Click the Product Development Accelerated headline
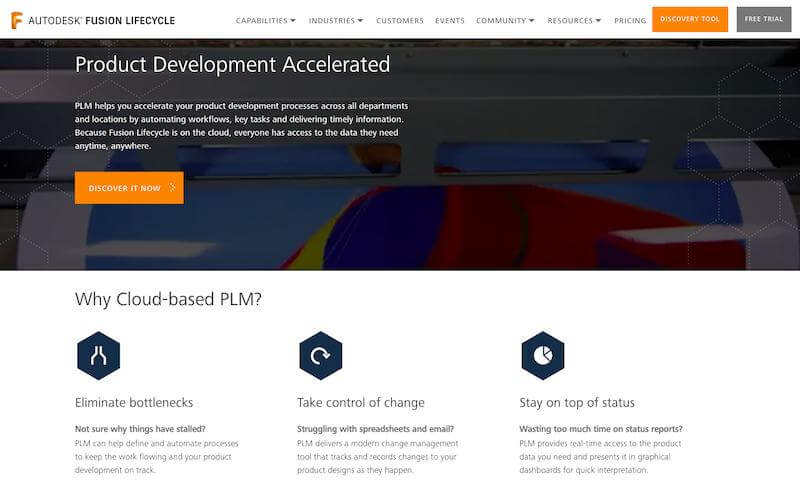 pyautogui.click(x=233, y=65)
